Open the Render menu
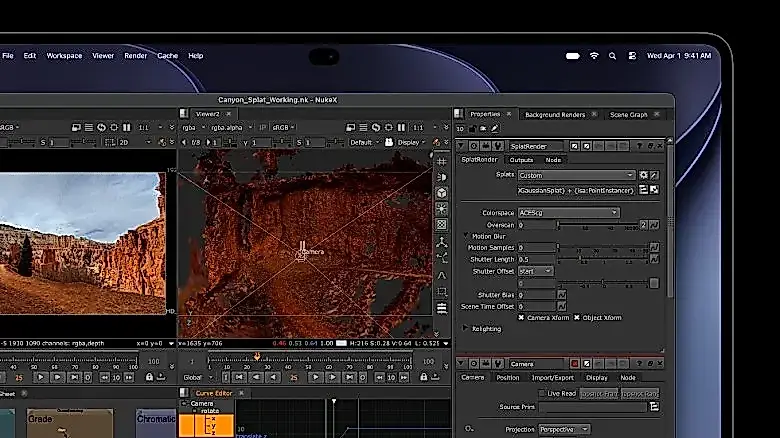The height and width of the screenshot is (438, 780). pyautogui.click(x=135, y=56)
